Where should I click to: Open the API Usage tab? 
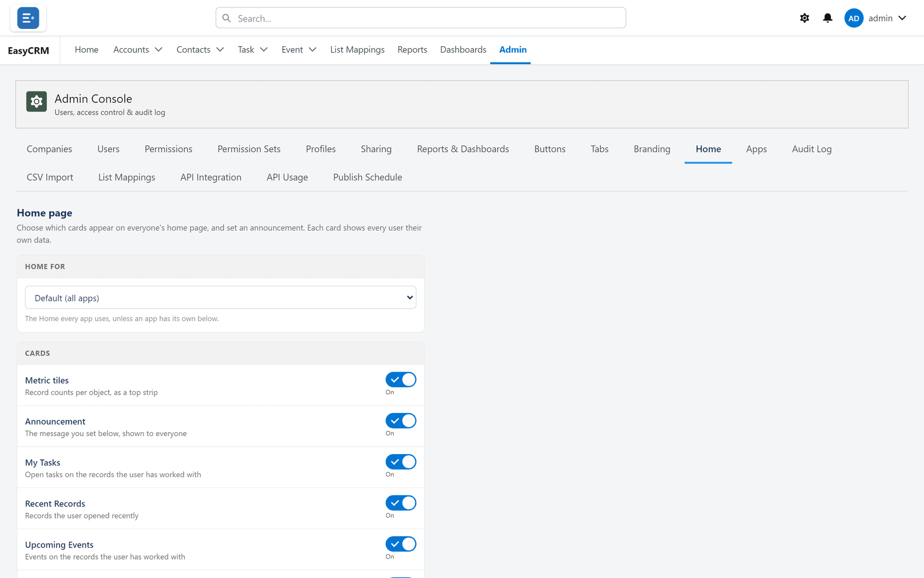pos(287,177)
